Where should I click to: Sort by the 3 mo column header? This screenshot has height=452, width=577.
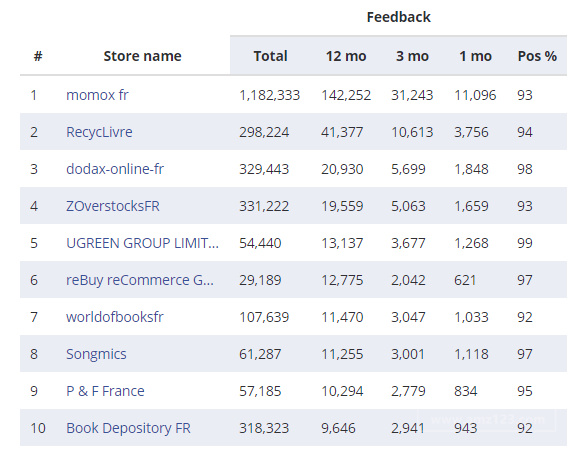click(x=412, y=56)
